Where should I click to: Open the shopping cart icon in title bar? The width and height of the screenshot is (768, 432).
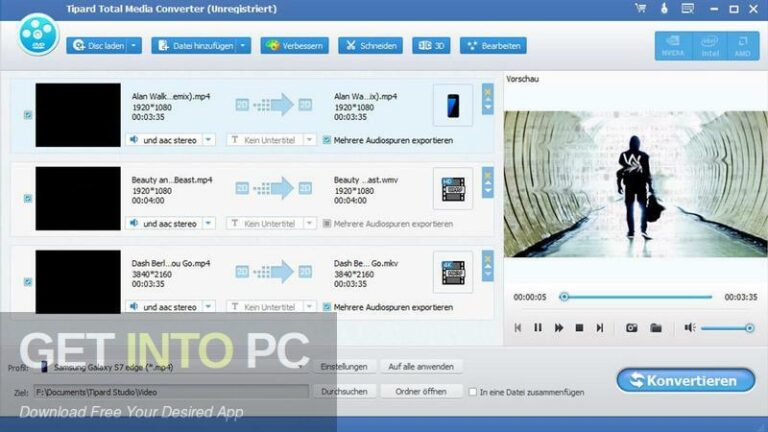tap(640, 8)
